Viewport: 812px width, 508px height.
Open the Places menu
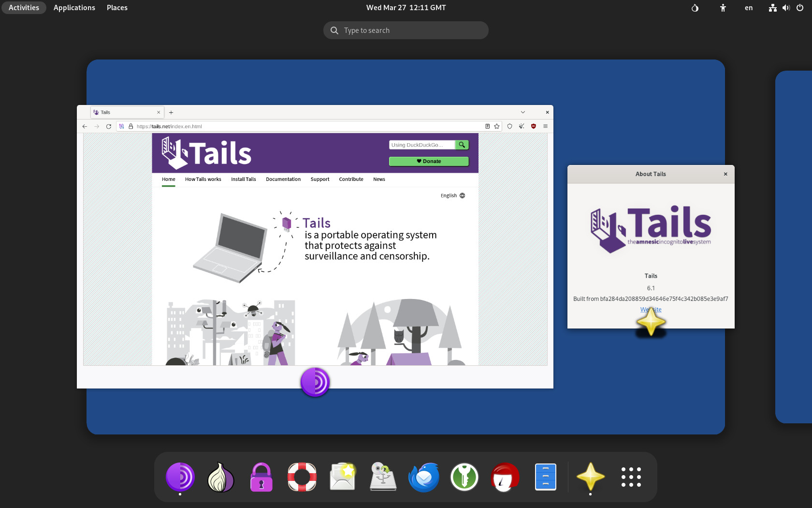[117, 8]
